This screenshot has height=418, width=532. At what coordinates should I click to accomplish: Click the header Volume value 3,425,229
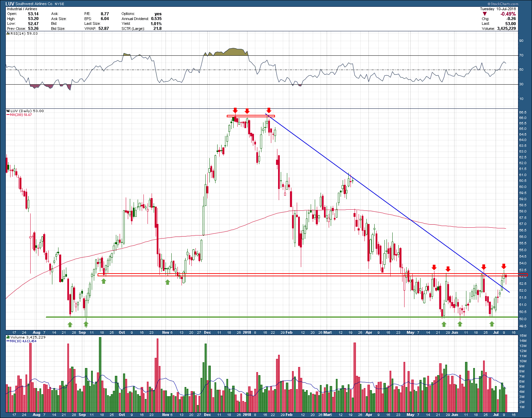[x=507, y=29]
